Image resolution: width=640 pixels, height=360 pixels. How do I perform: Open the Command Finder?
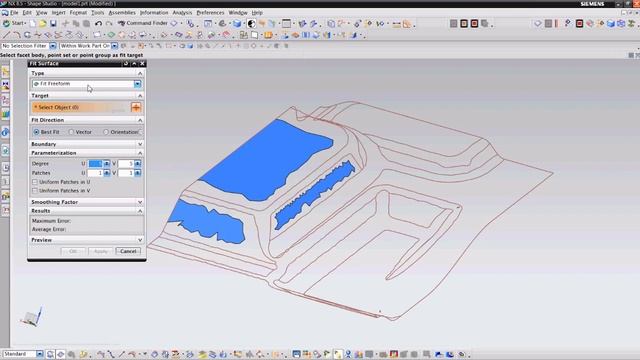[143, 23]
